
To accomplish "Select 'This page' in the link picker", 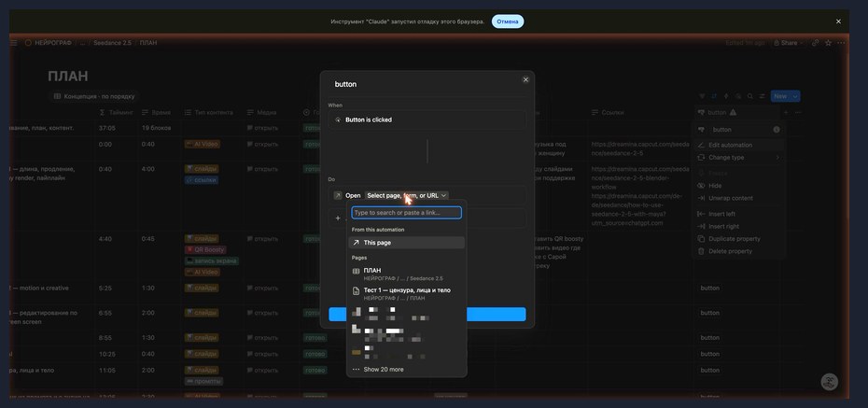I will 406,243.
